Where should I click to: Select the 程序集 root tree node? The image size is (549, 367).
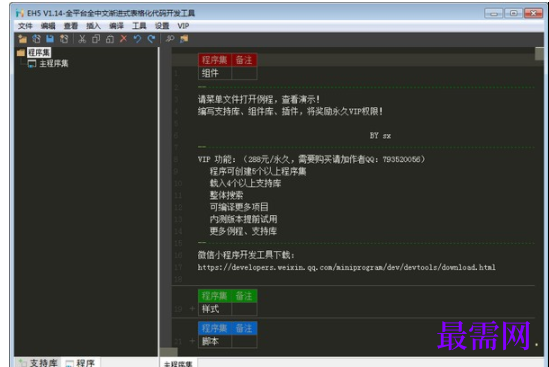[x=39, y=53]
